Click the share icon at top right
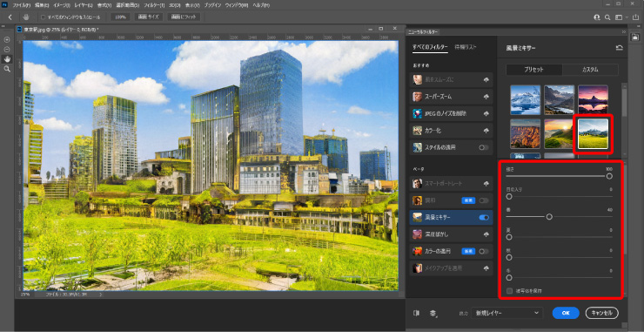 [636, 17]
